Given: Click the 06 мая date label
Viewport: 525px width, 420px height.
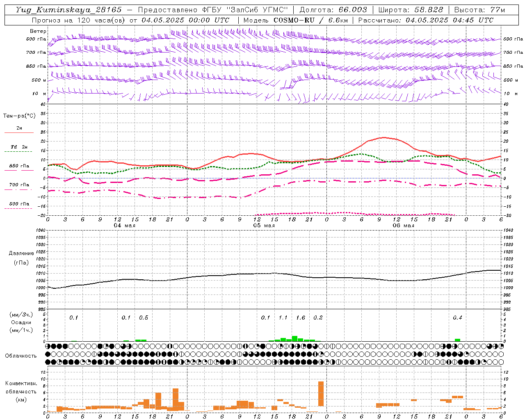Looking at the screenshot, I should [404, 226].
